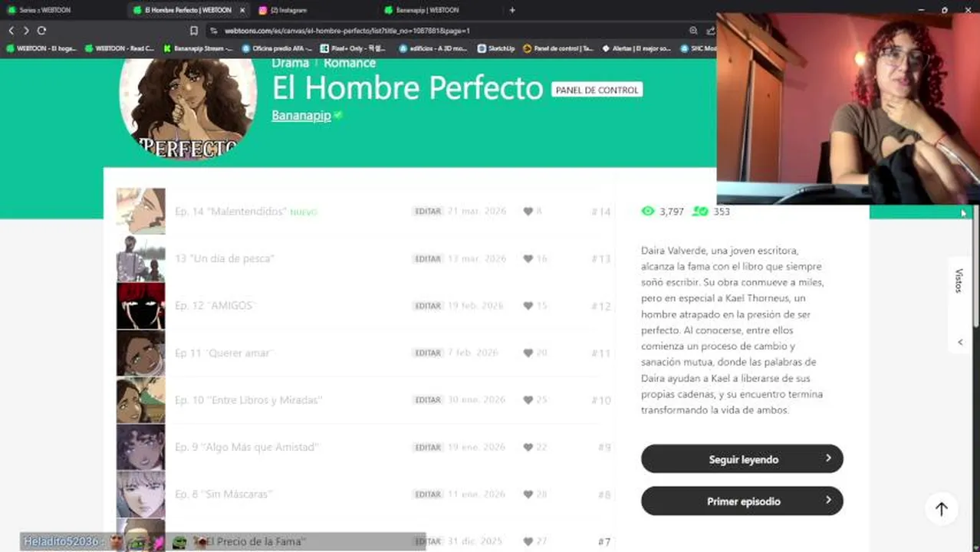Click EDITAR for Ep. 14 Malentendidos
980x552 pixels.
tap(427, 212)
